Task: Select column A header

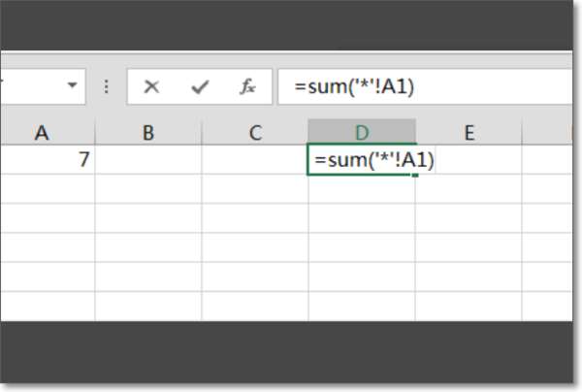Action: (x=48, y=132)
